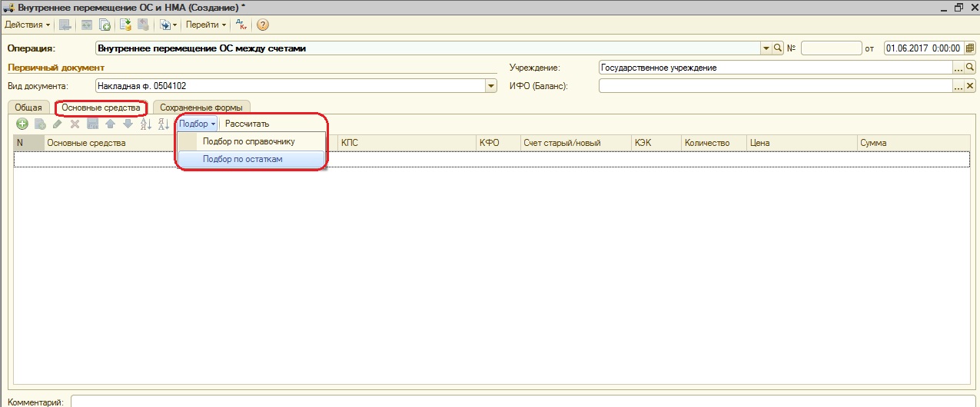This screenshot has height=407, width=980.
Task: Click the delete row X icon
Action: 75,124
